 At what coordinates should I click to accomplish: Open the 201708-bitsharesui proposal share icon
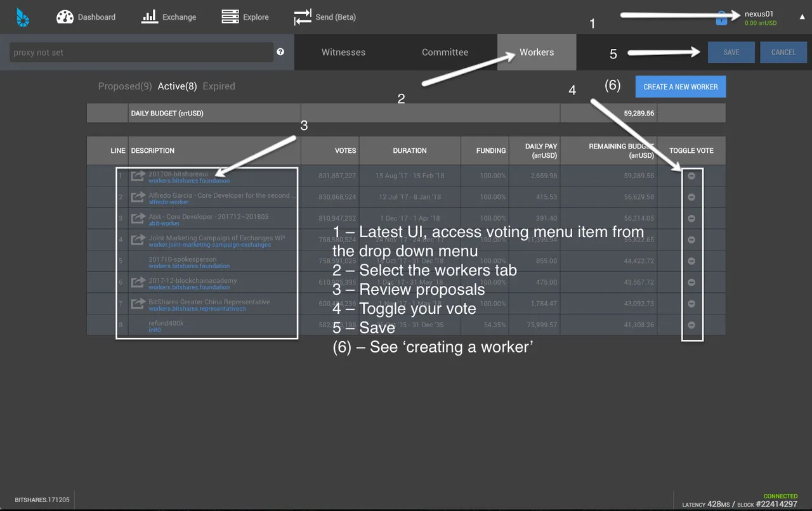click(x=138, y=176)
